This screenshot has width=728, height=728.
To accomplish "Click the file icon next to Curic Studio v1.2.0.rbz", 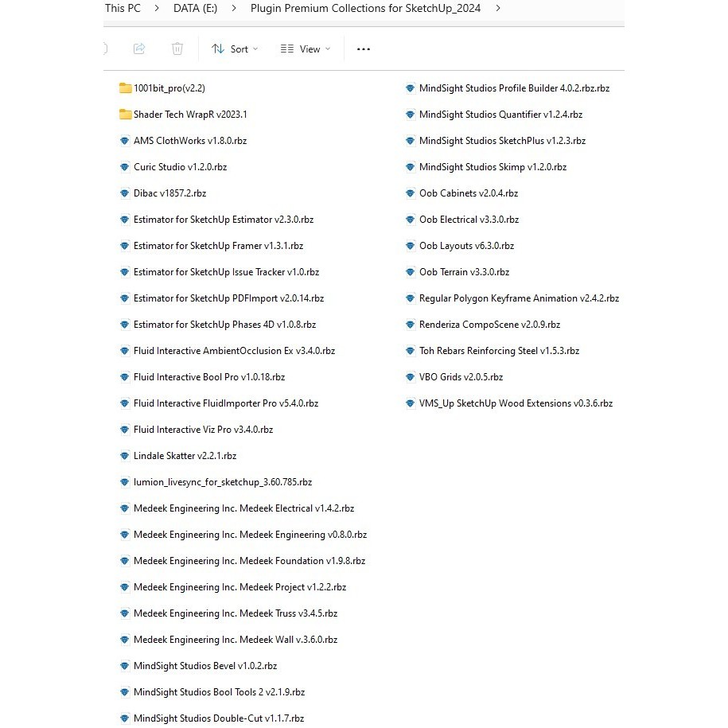I will tap(125, 167).
